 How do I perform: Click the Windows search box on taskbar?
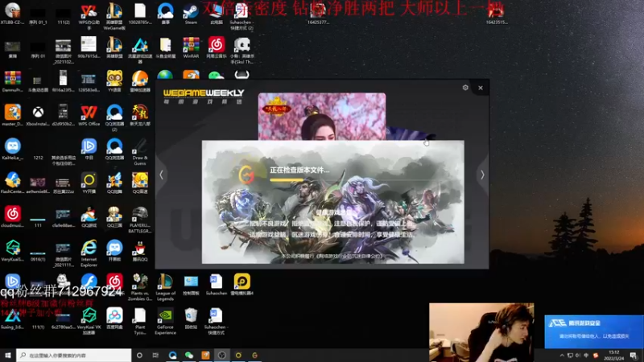pyautogui.click(x=74, y=355)
